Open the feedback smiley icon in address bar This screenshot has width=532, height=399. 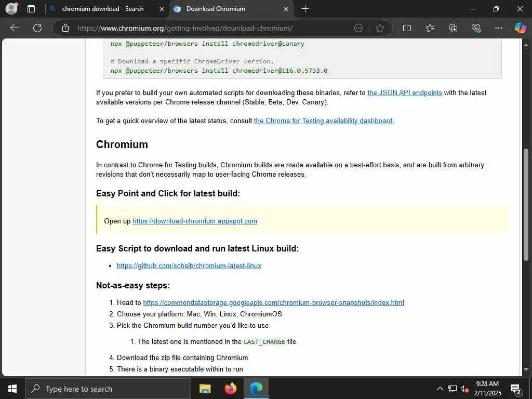pyautogui.click(x=358, y=28)
